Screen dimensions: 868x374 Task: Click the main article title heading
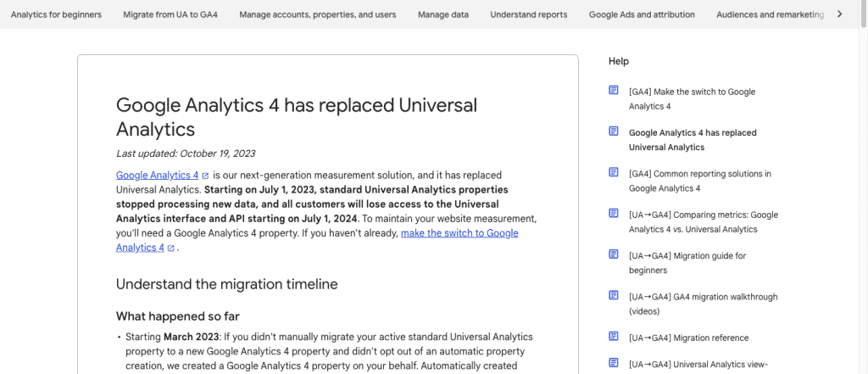297,117
